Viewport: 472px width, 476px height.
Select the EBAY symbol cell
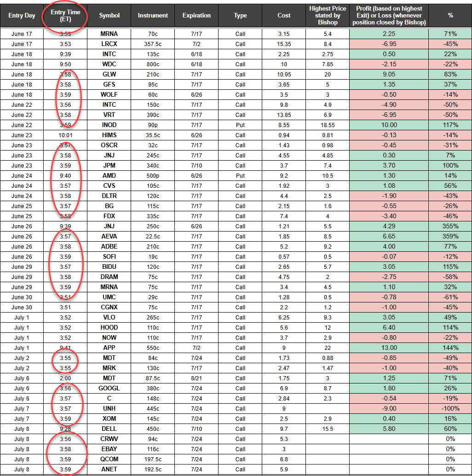click(109, 449)
